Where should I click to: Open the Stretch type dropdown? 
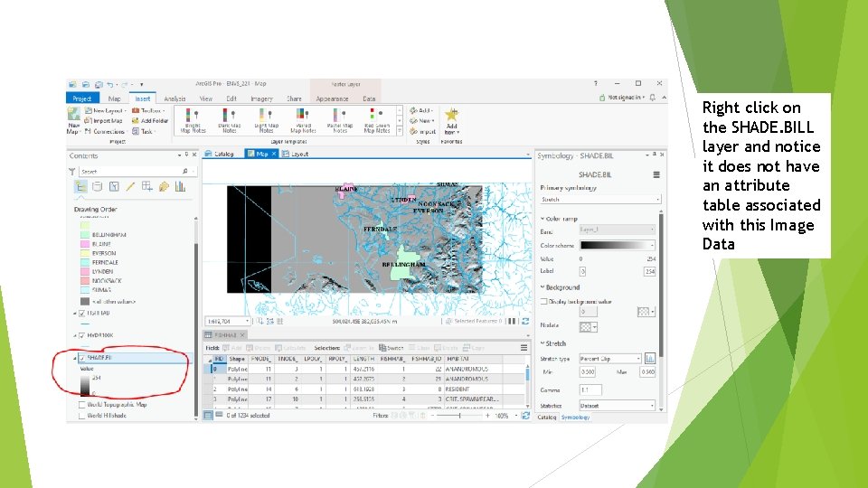pos(610,359)
